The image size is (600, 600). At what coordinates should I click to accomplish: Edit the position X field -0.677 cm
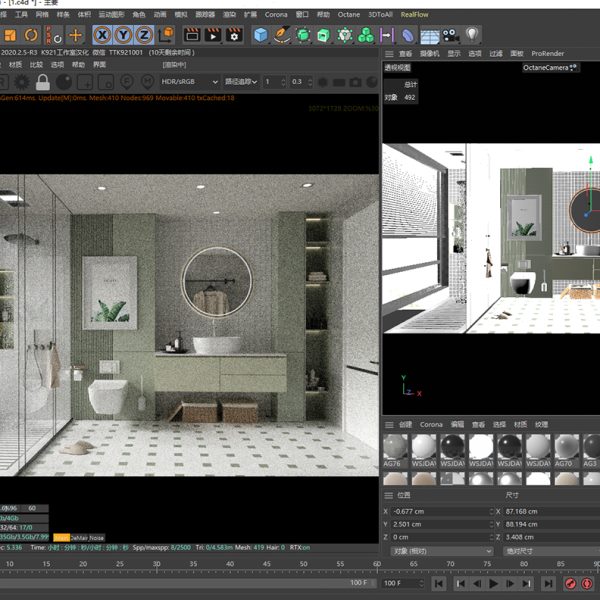pos(440,512)
